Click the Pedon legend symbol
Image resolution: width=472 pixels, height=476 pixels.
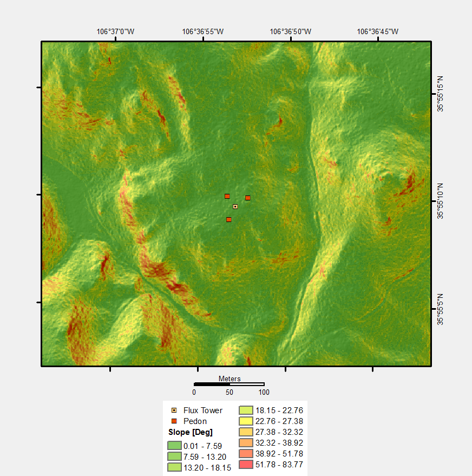coord(174,421)
